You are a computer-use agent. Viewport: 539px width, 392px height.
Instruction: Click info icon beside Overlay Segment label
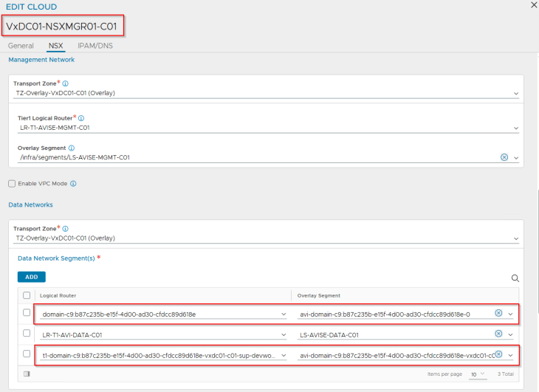71,148
